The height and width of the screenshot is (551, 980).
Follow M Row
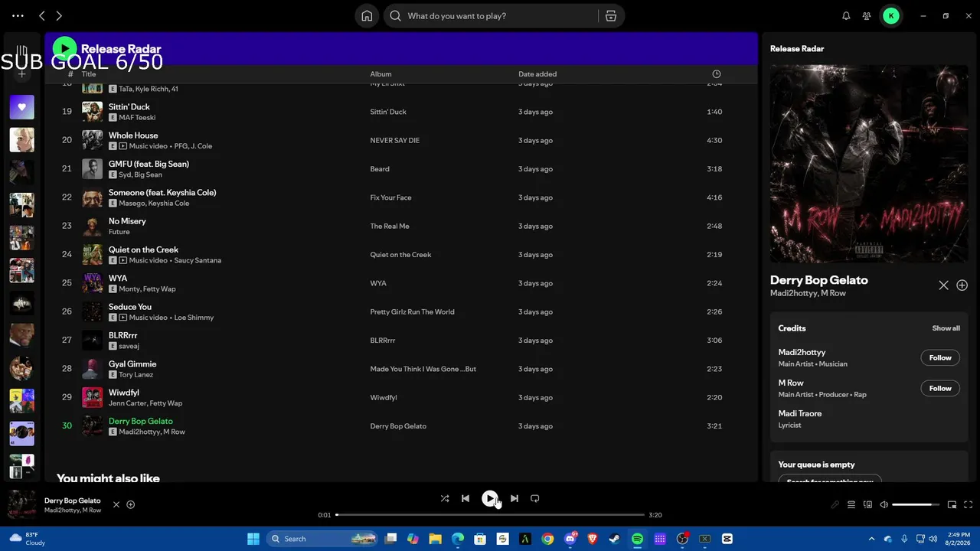(940, 389)
